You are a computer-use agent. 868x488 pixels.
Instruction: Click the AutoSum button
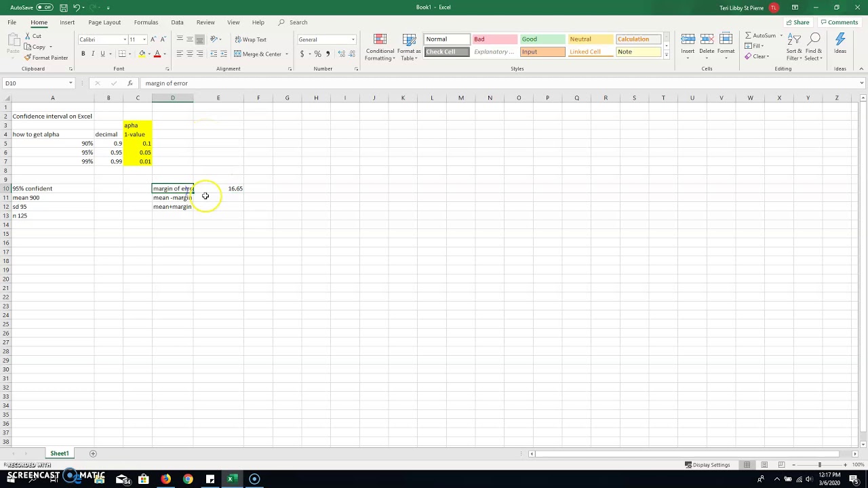(x=760, y=35)
